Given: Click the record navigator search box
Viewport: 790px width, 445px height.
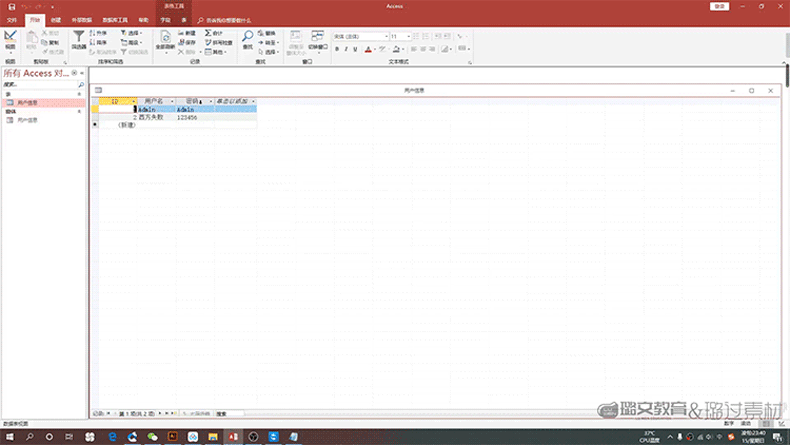Looking at the screenshot, I should click(x=229, y=413).
